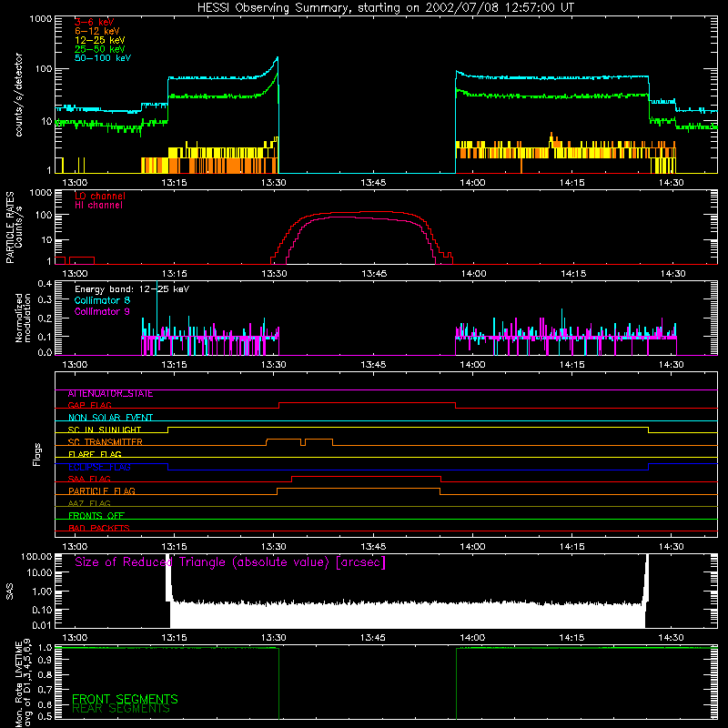Click the 'NON_SOLAR_EVENT' flag label
Viewport: 728px width, 728px height.
point(110,418)
